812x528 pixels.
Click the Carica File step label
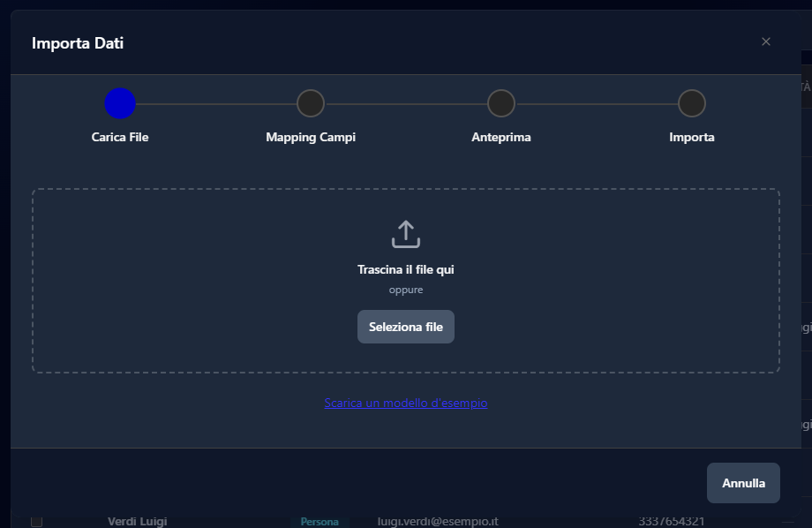(120, 138)
